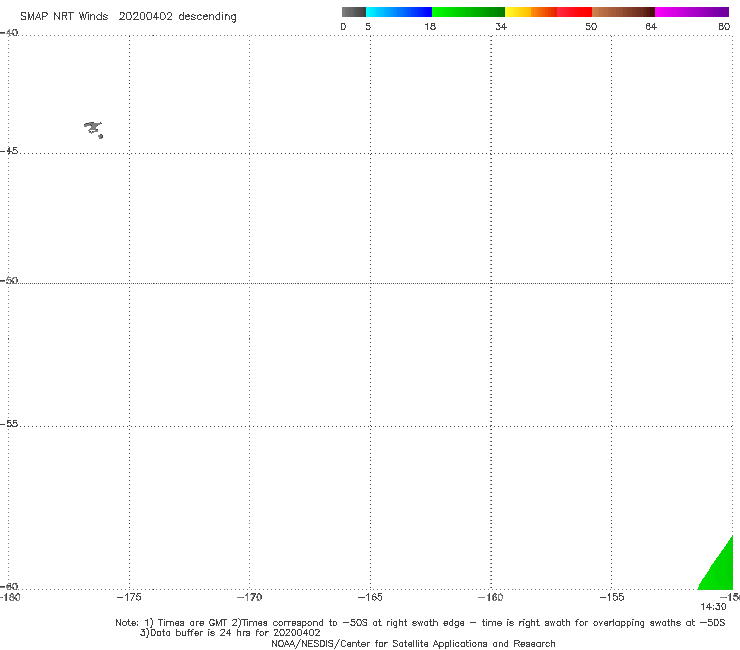
Task: Click the colorbar label 18
Action: tap(430, 26)
